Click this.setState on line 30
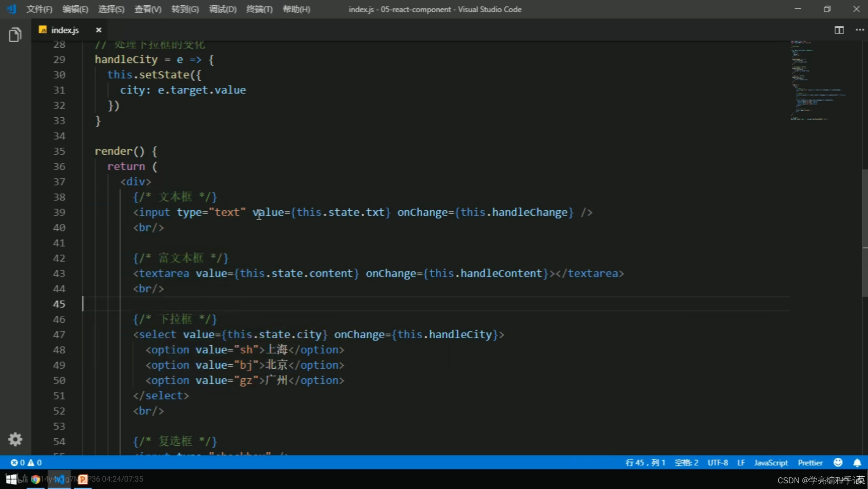 coord(148,75)
